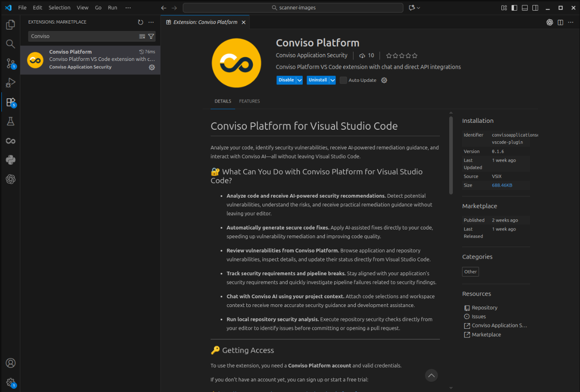Open gear menu for Conviso Platform list item
Viewport: 580px width, 392px height.
152,67
